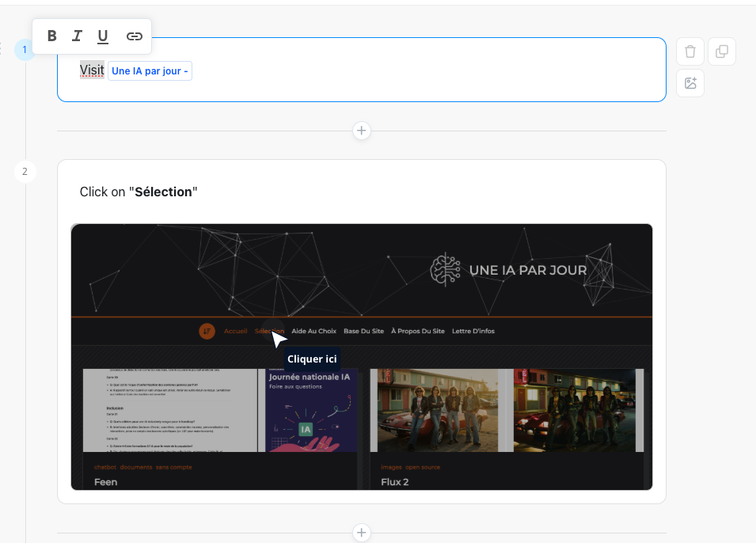This screenshot has width=756, height=543.
Task: Select the step 1 number badge
Action: coord(25,50)
